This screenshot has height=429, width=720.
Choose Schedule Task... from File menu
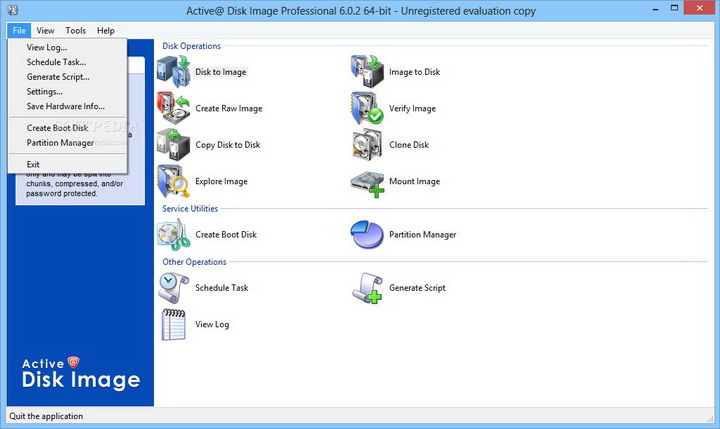click(67, 62)
